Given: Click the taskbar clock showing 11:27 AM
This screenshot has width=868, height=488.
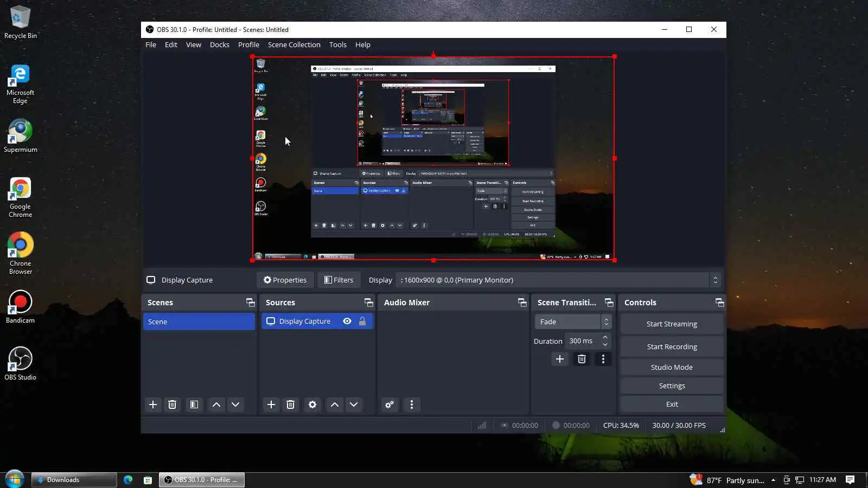Looking at the screenshot, I should 822,480.
